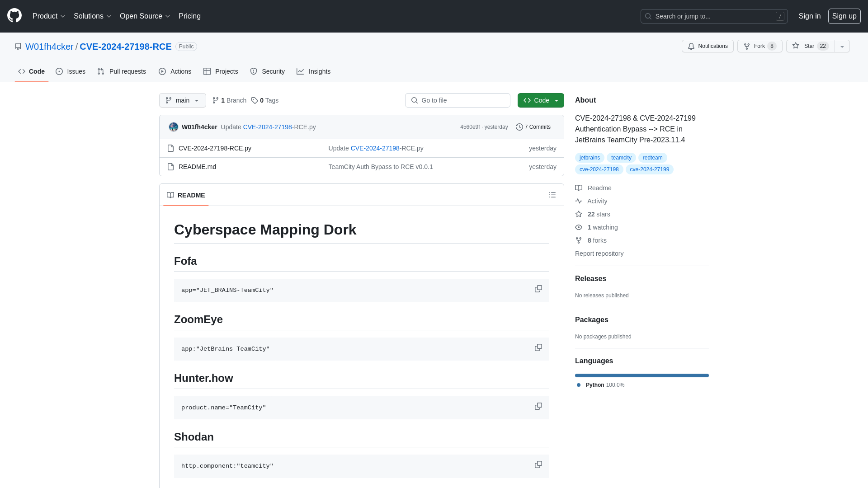Open the Security tab
Screen dimensions: 868x488
(268, 71)
